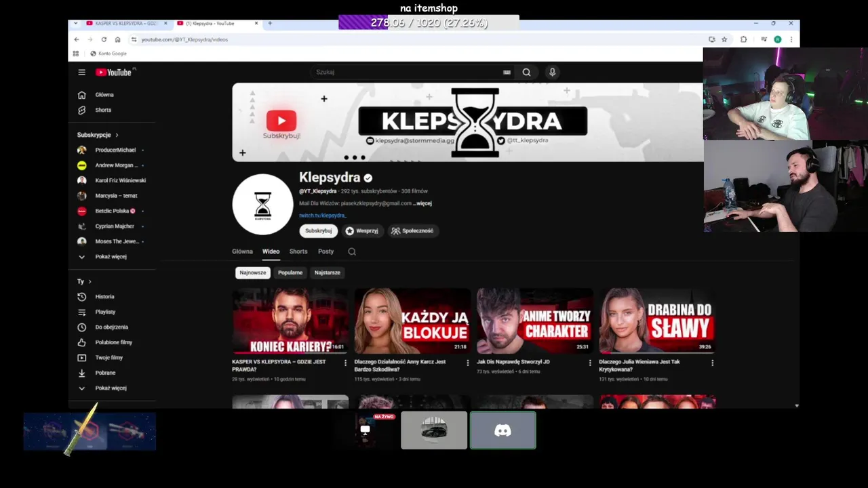This screenshot has height=488, width=868.
Task: Switch to channel Posty tab
Action: click(326, 251)
